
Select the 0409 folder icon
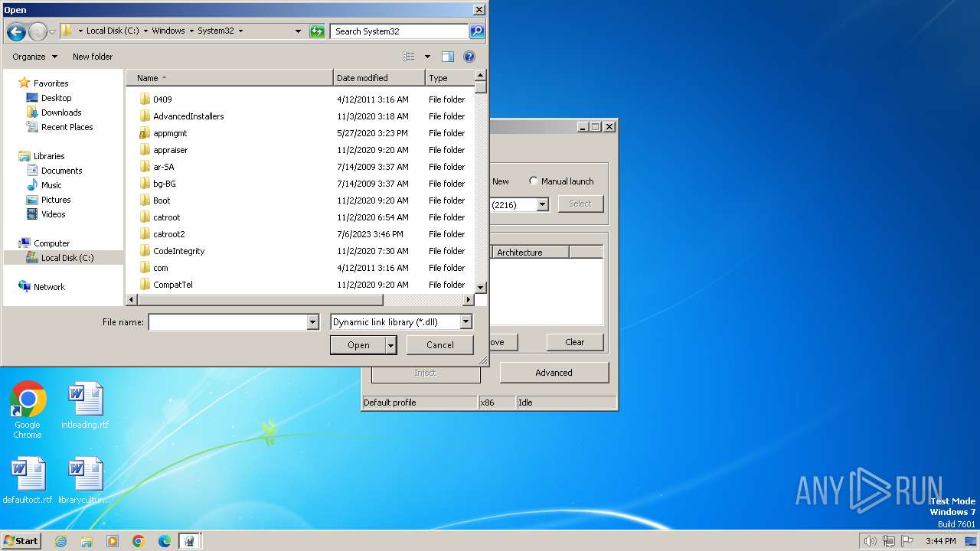click(x=145, y=99)
